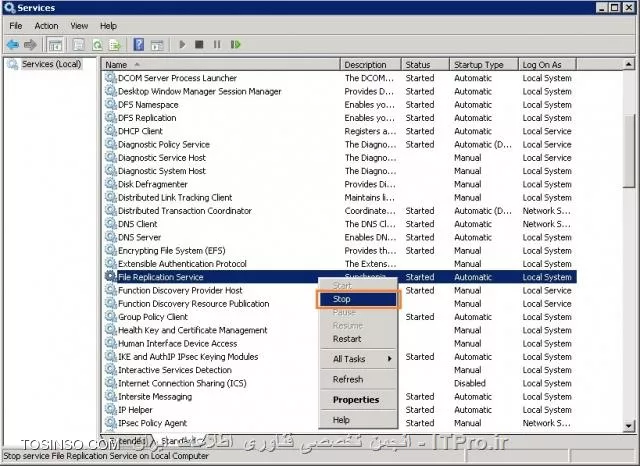Toggle Show/Hide Console Tree toolbar icon
The width and height of the screenshot is (640, 466).
tap(55, 44)
